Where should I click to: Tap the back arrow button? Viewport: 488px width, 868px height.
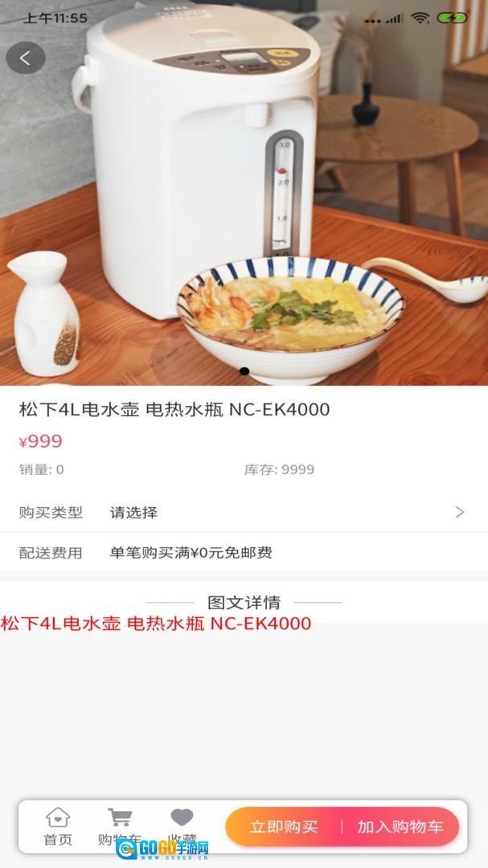[26, 58]
